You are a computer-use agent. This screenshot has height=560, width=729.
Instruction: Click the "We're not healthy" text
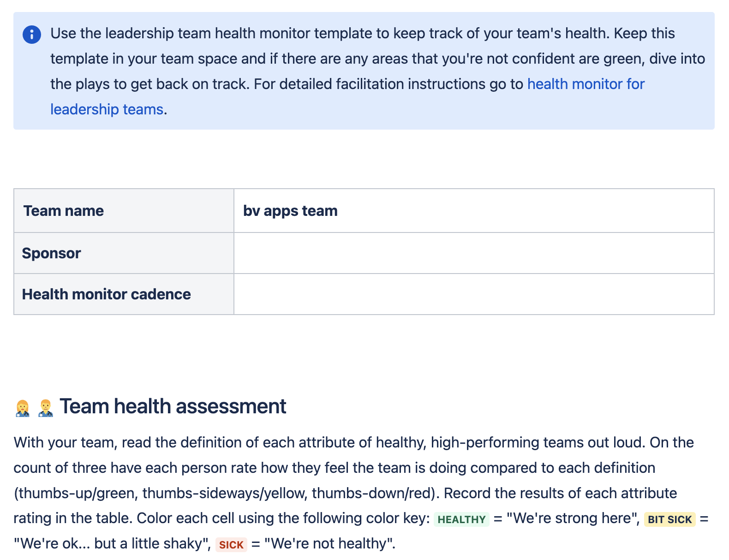(329, 544)
